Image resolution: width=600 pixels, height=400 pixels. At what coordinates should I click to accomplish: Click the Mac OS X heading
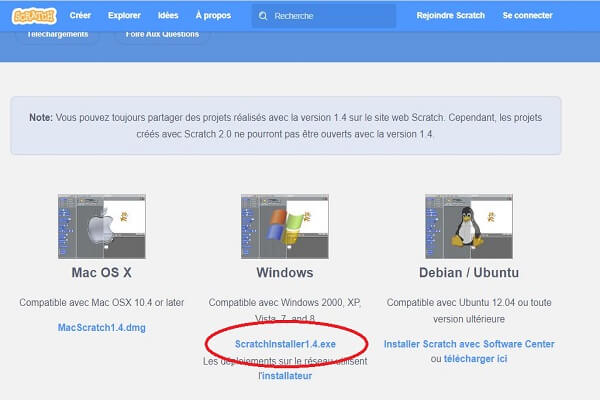(x=102, y=273)
